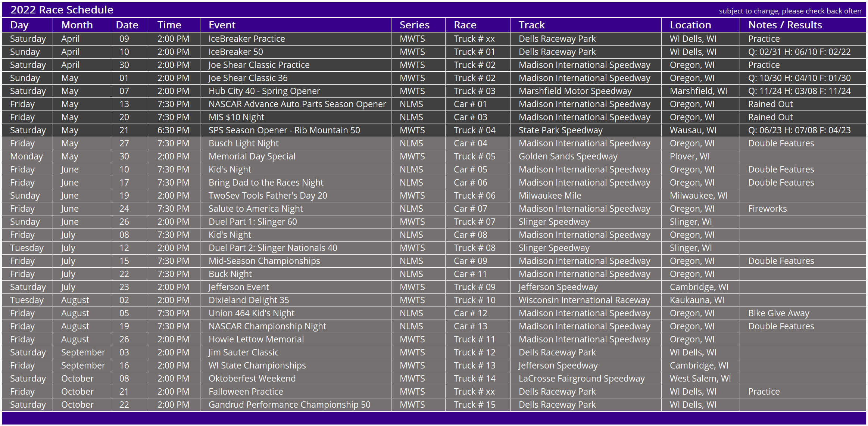Click 'Q: 02/31 H: 06/10 F: 02/22' result
This screenshot has width=868, height=426.
(x=799, y=52)
